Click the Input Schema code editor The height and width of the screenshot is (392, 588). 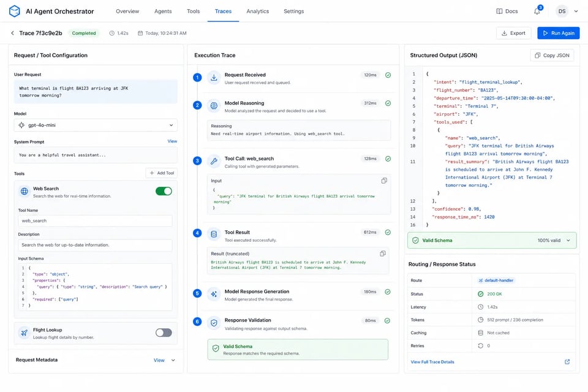pos(96,287)
